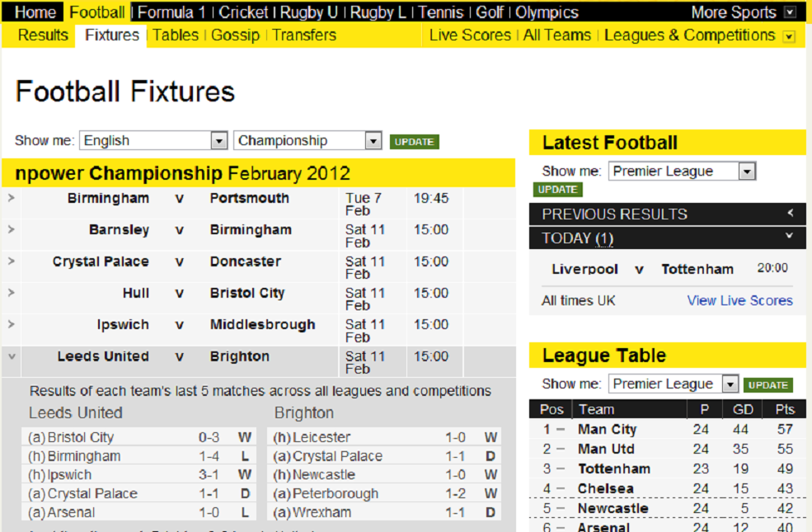812x532 pixels.
Task: Expand Crystal Palace v Doncaster row arrow
Action: 12,261
